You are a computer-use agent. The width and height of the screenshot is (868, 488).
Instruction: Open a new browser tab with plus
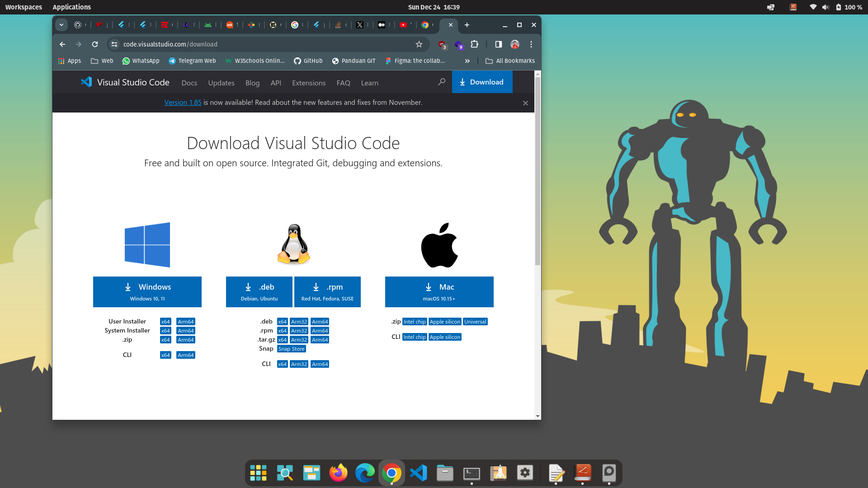(x=467, y=25)
